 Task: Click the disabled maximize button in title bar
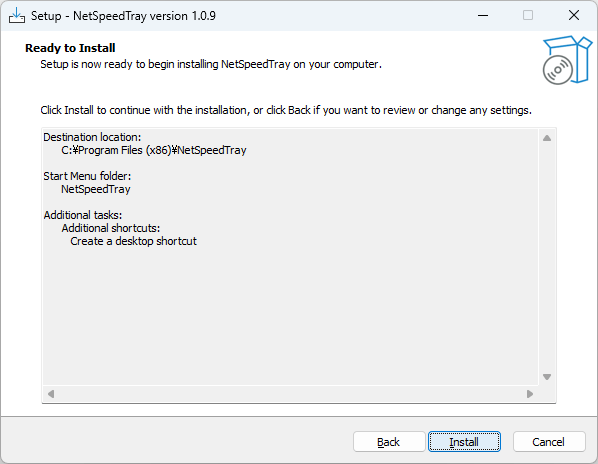pos(528,16)
